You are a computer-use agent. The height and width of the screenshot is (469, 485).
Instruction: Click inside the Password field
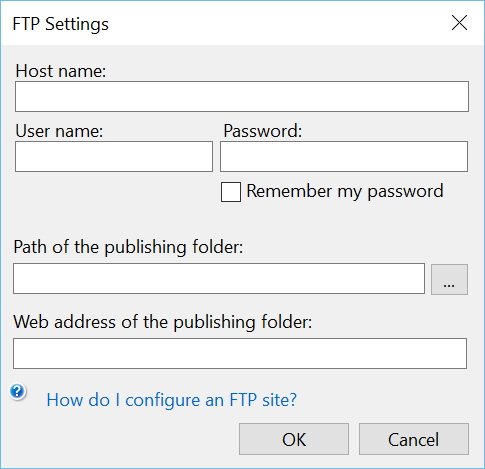click(x=344, y=156)
